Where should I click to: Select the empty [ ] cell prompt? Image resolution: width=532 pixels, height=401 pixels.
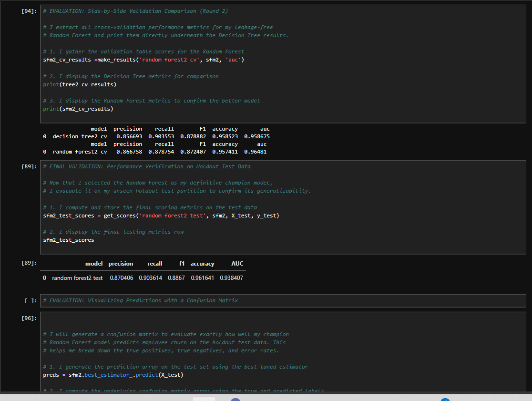coord(31,300)
